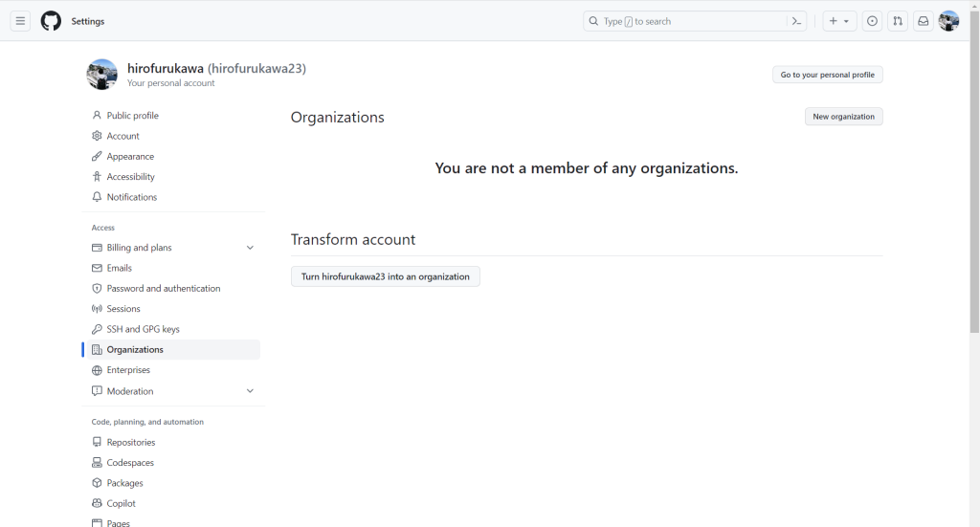This screenshot has height=527, width=980.
Task: Open Password and authentication settings
Action: (x=163, y=289)
